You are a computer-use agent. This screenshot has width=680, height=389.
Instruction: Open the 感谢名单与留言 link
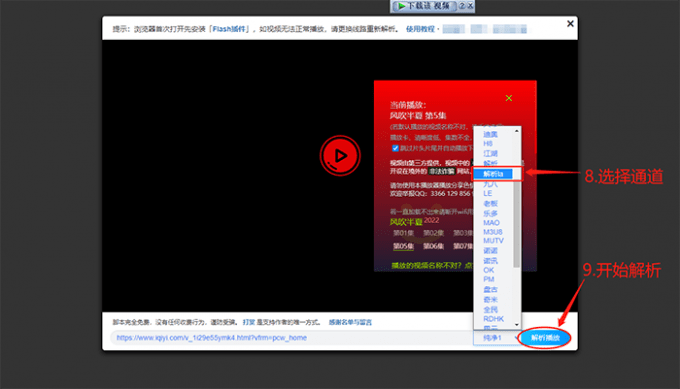pos(350,322)
